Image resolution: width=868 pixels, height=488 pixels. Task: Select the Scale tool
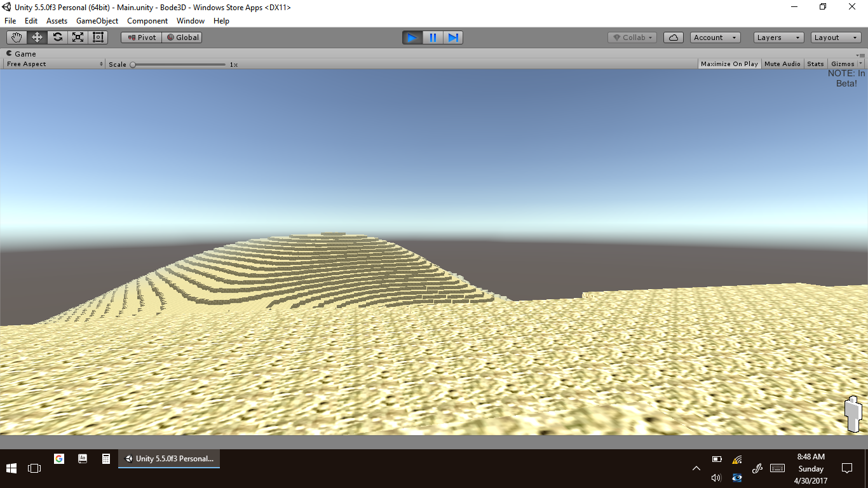(x=78, y=37)
